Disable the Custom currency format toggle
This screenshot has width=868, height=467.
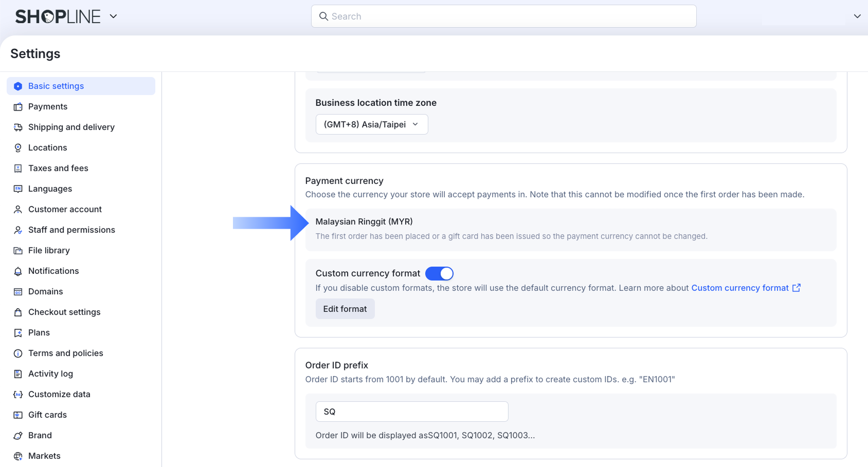[x=439, y=273]
